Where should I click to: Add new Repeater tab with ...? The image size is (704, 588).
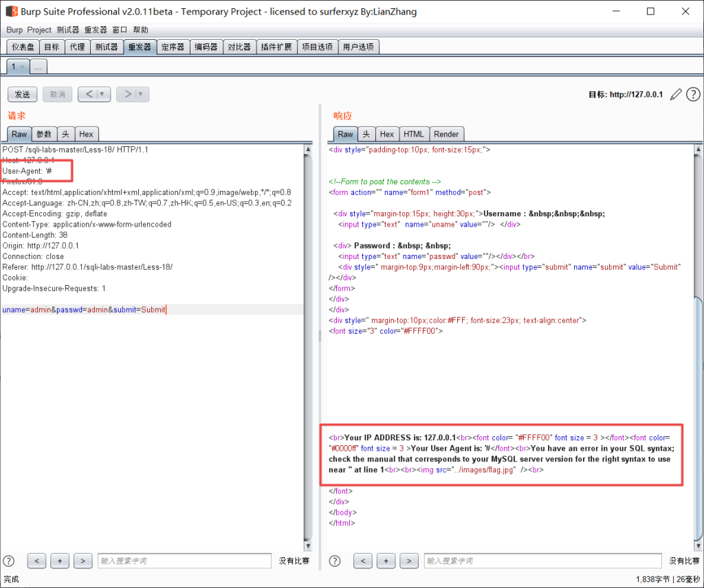38,67
